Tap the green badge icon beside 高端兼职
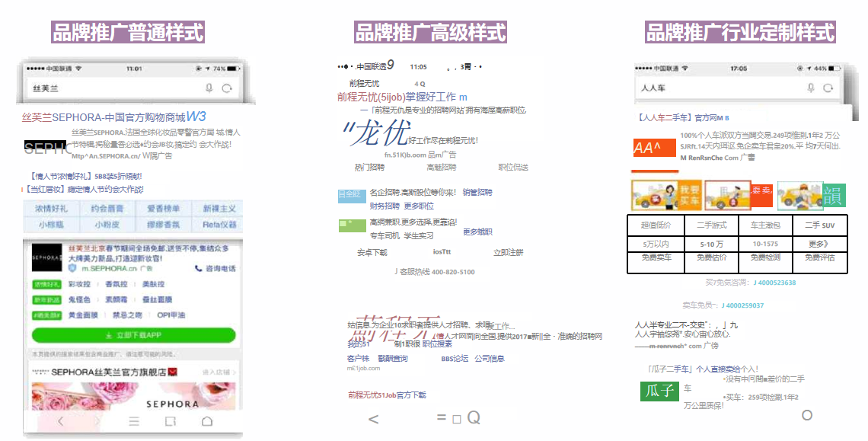868x441 pixels. click(x=352, y=225)
